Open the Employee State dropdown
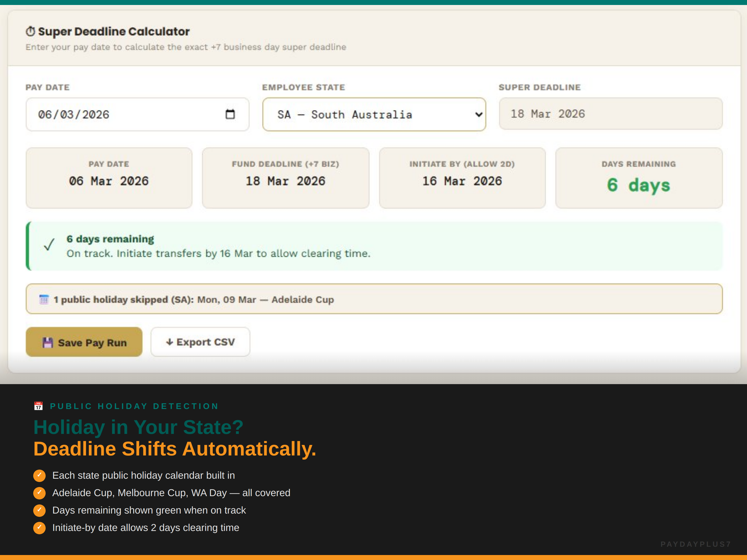 [x=374, y=114]
